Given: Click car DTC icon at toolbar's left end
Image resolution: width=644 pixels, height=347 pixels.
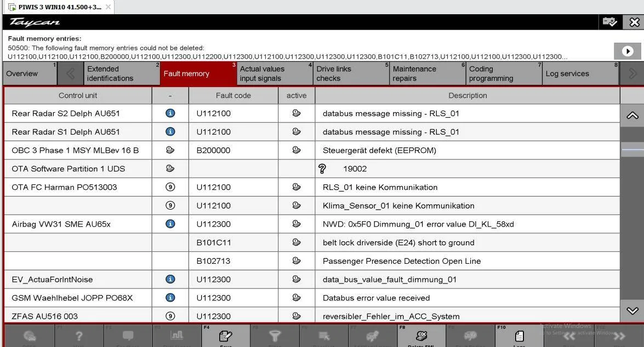Looking at the screenshot, I should (30, 337).
